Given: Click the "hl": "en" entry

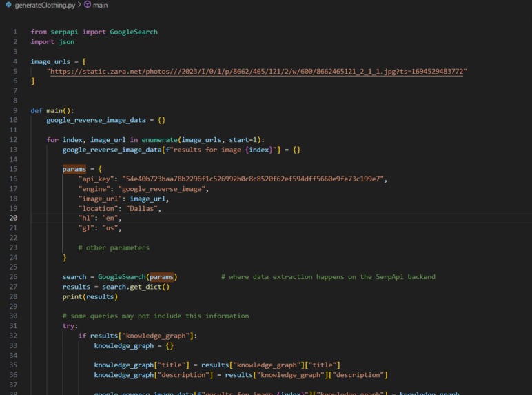Looking at the screenshot, I should tap(99, 218).
